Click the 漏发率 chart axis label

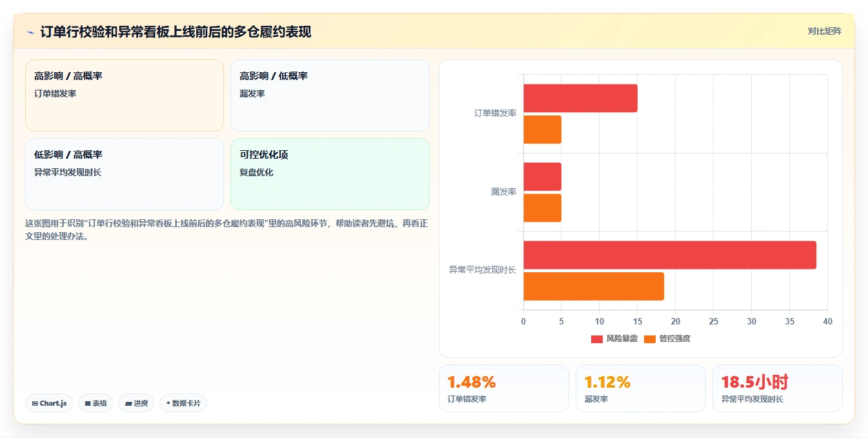click(503, 192)
